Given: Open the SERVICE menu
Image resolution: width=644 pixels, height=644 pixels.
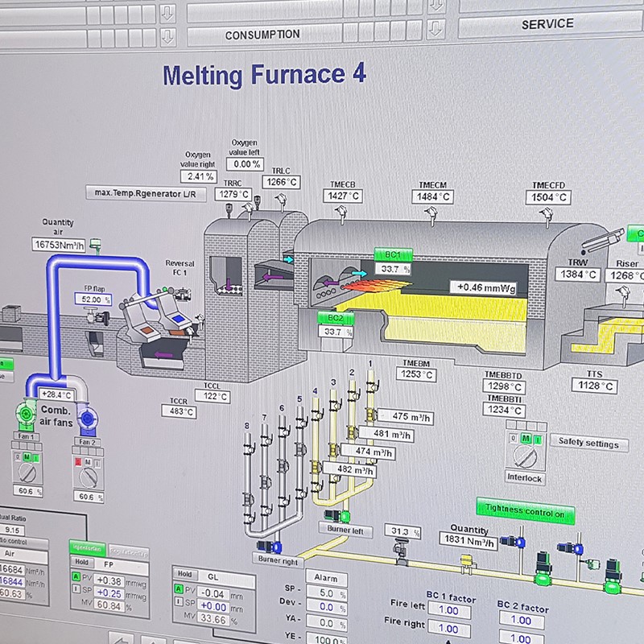Looking at the screenshot, I should point(547,24).
